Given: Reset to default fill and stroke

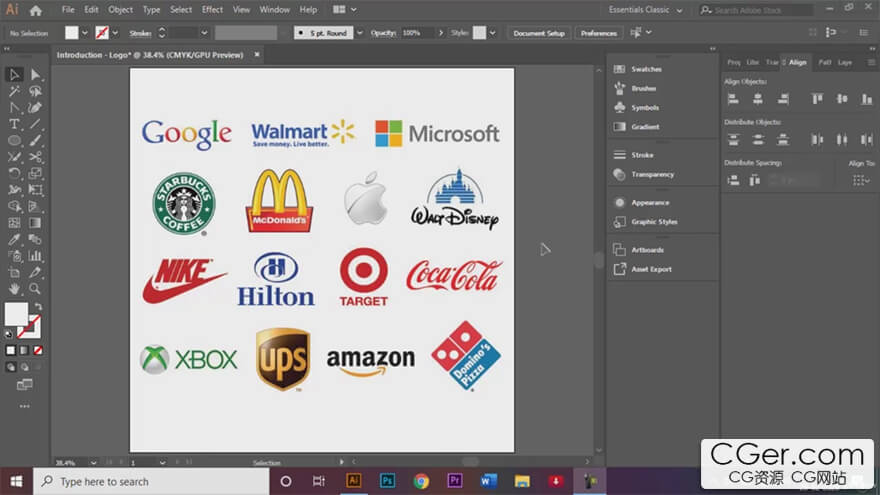Looking at the screenshot, I should (8, 334).
